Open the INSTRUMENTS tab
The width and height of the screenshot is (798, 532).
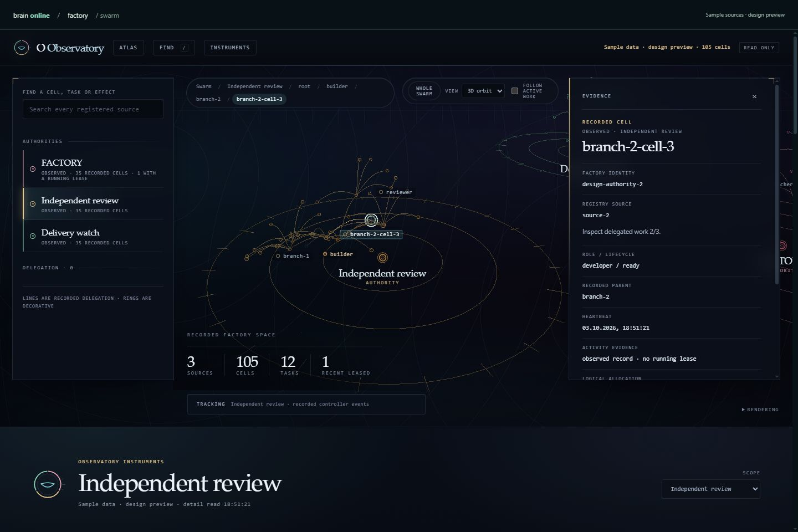(x=230, y=48)
